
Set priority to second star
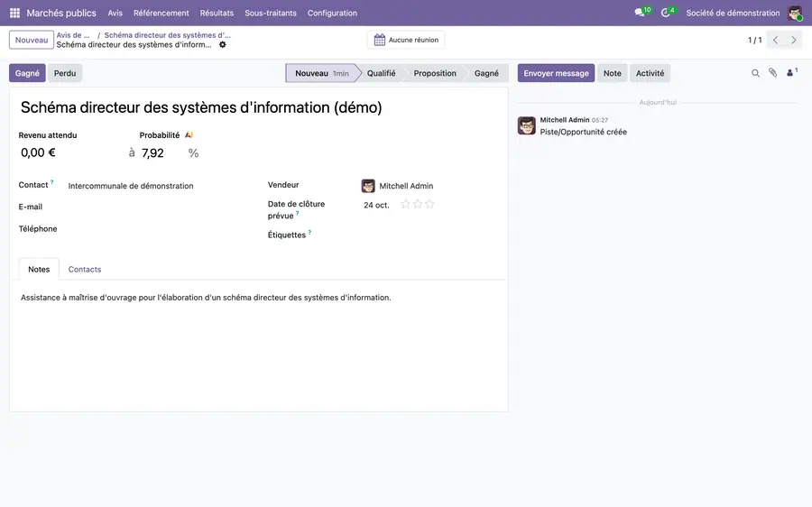pyautogui.click(x=418, y=205)
